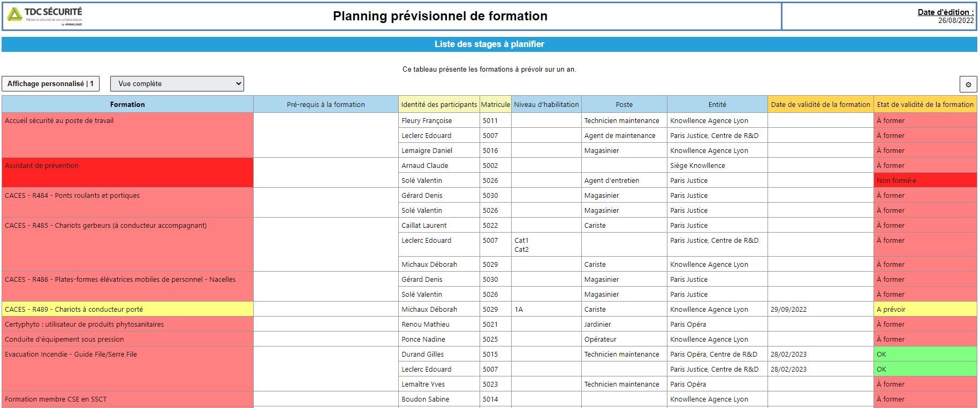
Task: Select the Entité column header
Action: pyautogui.click(x=717, y=104)
